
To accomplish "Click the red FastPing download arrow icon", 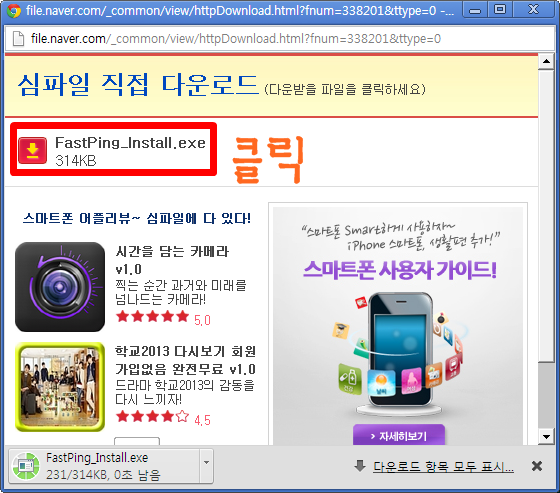I will pyautogui.click(x=32, y=150).
